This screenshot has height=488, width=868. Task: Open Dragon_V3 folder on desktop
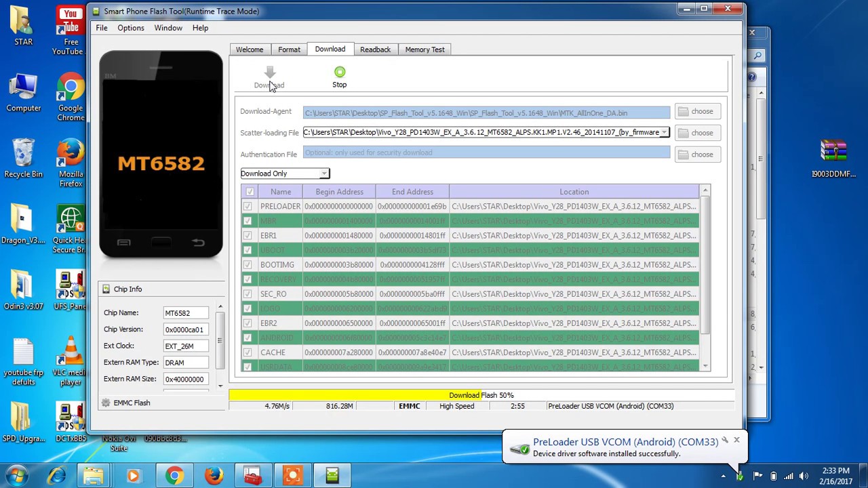23,225
